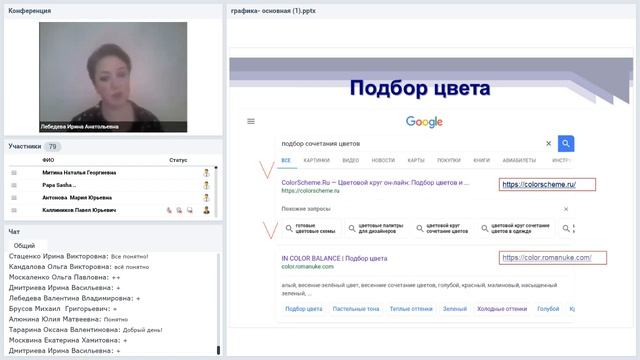The image size is (640, 360).
Task: Tick the checkbox beside Калинников Павел Юрьевич
Action: coord(14,210)
